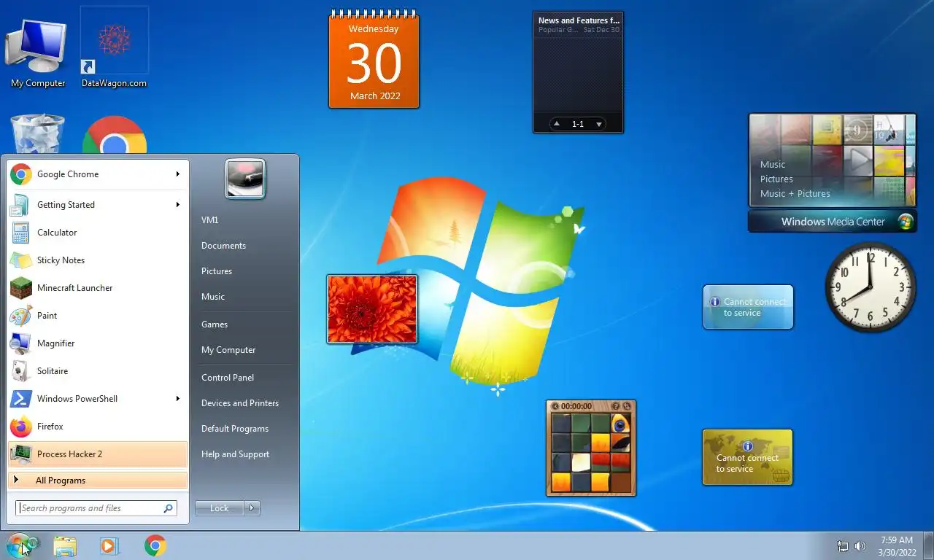Click the Lock button
The height and width of the screenshot is (560, 934).
click(220, 508)
